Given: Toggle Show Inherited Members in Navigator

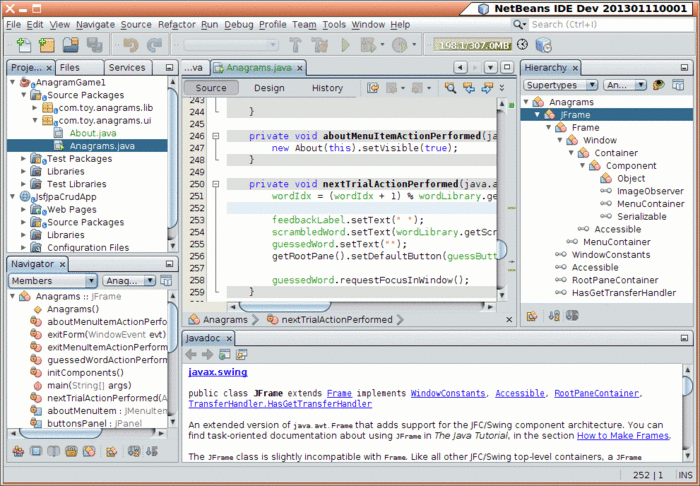Looking at the screenshot, I should pyautogui.click(x=18, y=452).
